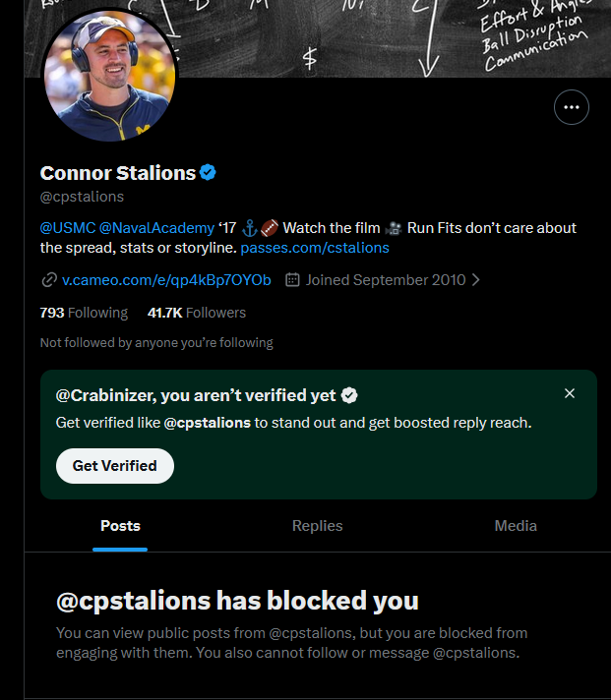Click the white verified badge in promo banner
The width and height of the screenshot is (611, 700).
coord(349,395)
